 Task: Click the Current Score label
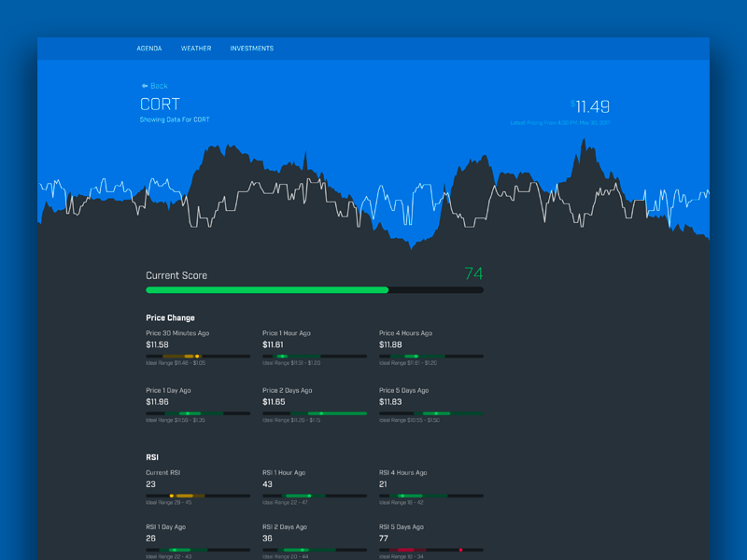coord(176,275)
